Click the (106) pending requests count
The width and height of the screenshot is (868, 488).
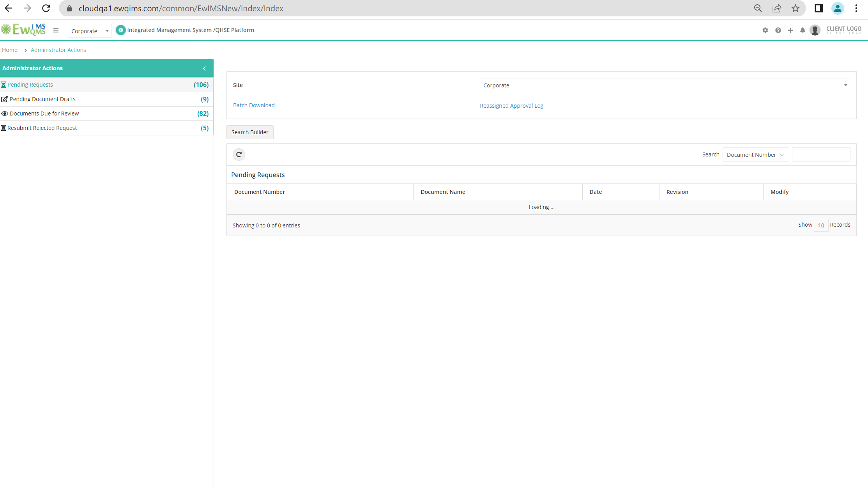[x=201, y=85]
